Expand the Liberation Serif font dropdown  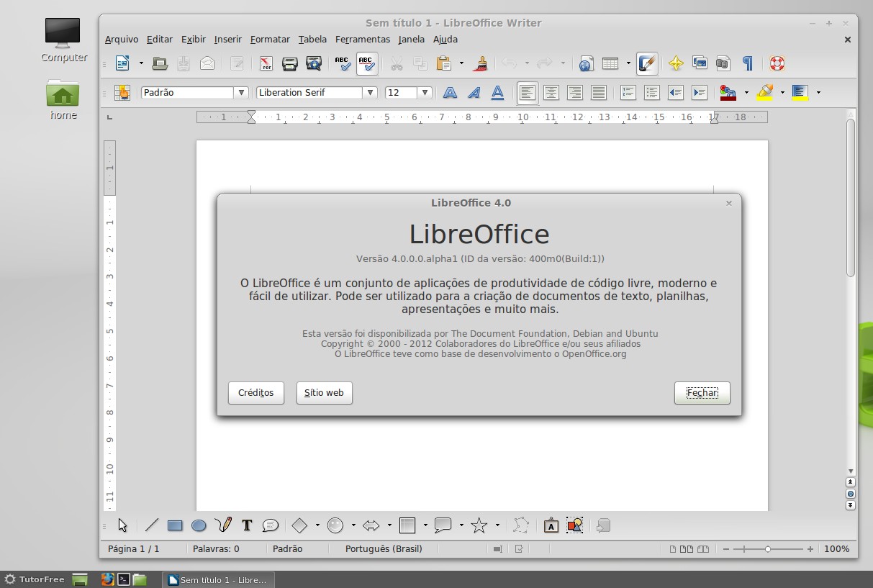[370, 93]
